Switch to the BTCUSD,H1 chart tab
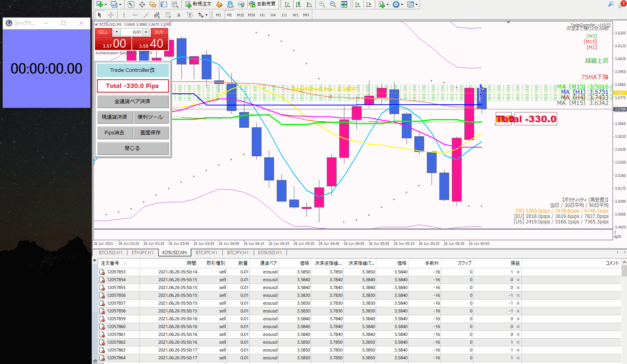The image size is (627, 364). pyautogui.click(x=110, y=253)
